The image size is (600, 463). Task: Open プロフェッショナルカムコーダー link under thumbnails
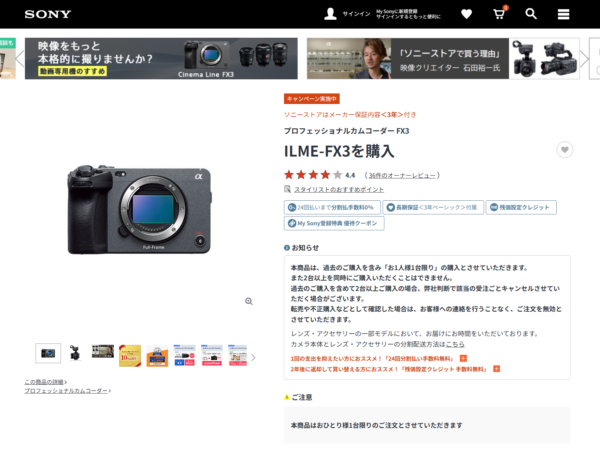tap(67, 391)
